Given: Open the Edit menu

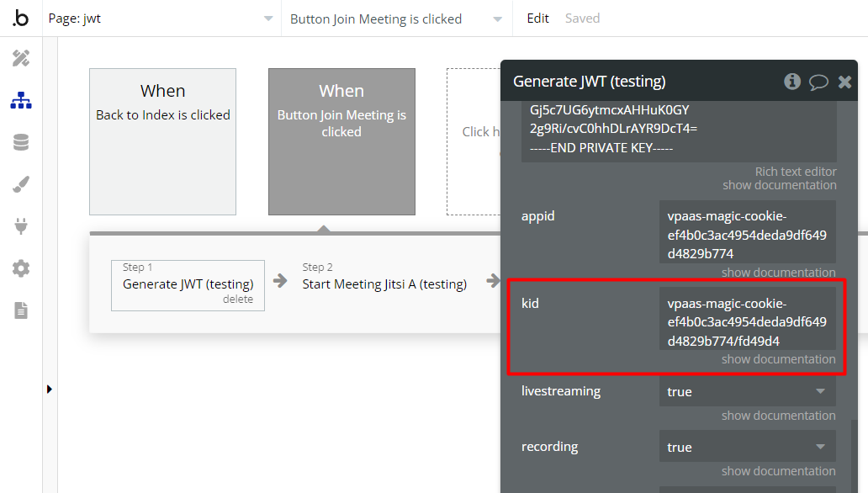Looking at the screenshot, I should (x=538, y=19).
